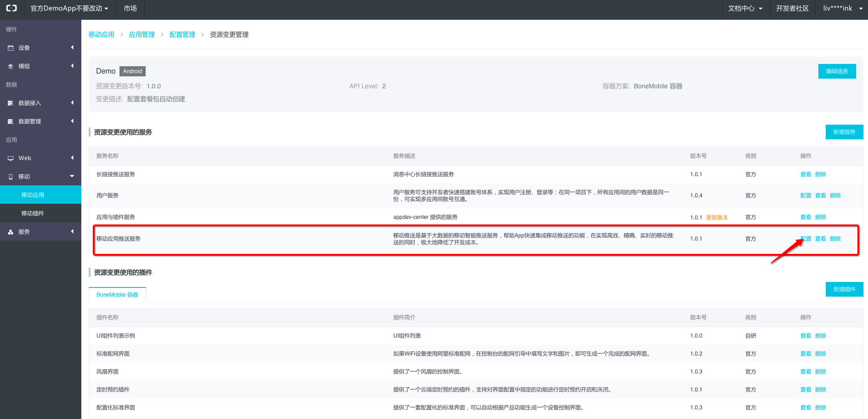Screen dimensions: 868x419
Task: Expand the 服务 sidebar section arrow
Action: (72, 231)
